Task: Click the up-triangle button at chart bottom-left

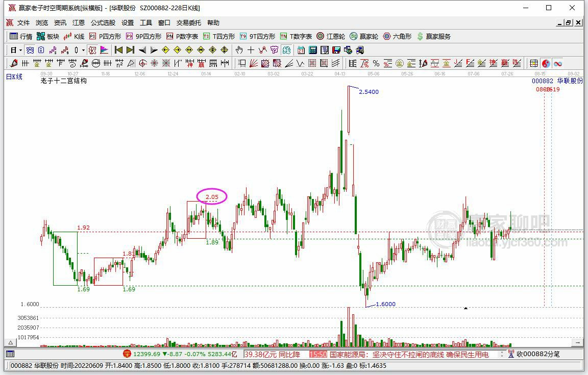Action: [11, 342]
